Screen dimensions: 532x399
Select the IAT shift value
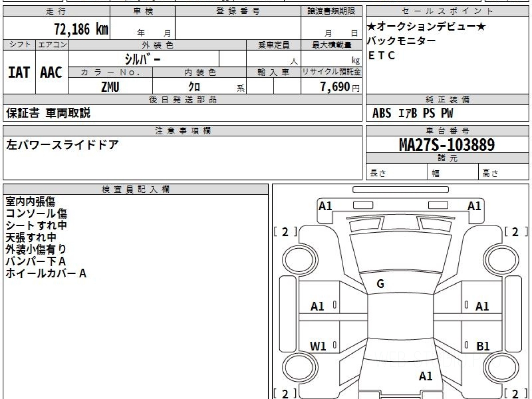tap(19, 72)
